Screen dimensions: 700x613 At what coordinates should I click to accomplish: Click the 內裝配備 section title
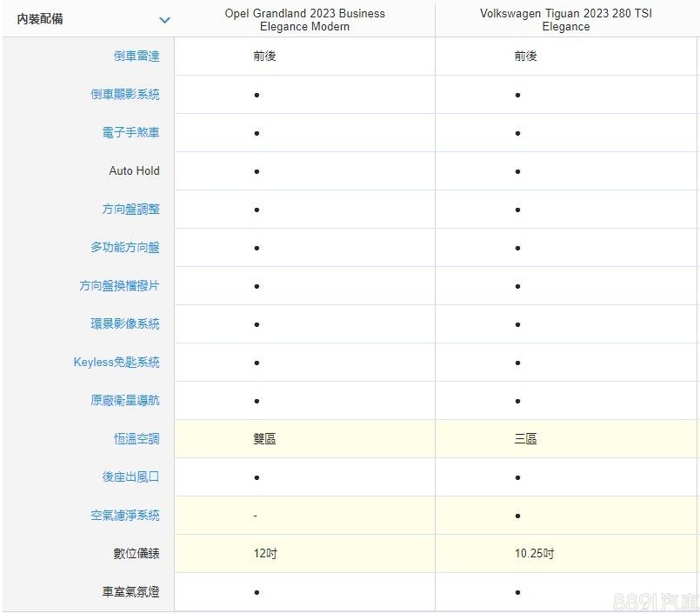(x=40, y=19)
